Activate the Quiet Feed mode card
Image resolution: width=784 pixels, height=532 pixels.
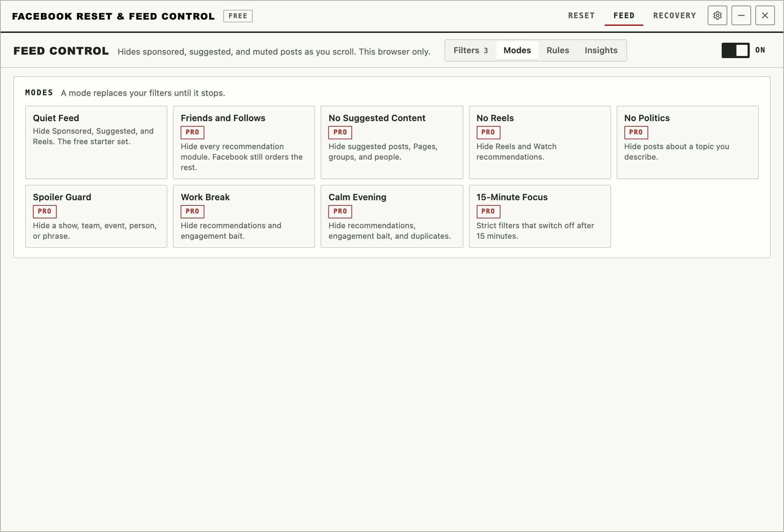click(96, 142)
